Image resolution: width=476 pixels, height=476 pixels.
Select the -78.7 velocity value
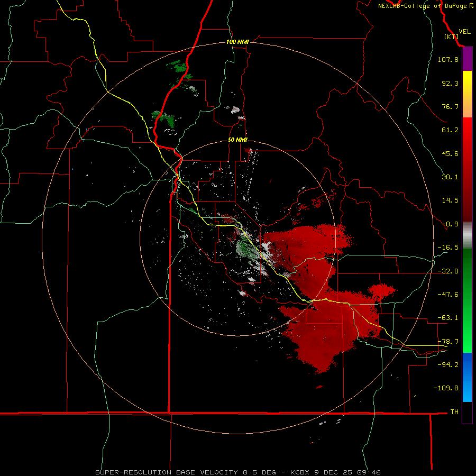tap(448, 342)
